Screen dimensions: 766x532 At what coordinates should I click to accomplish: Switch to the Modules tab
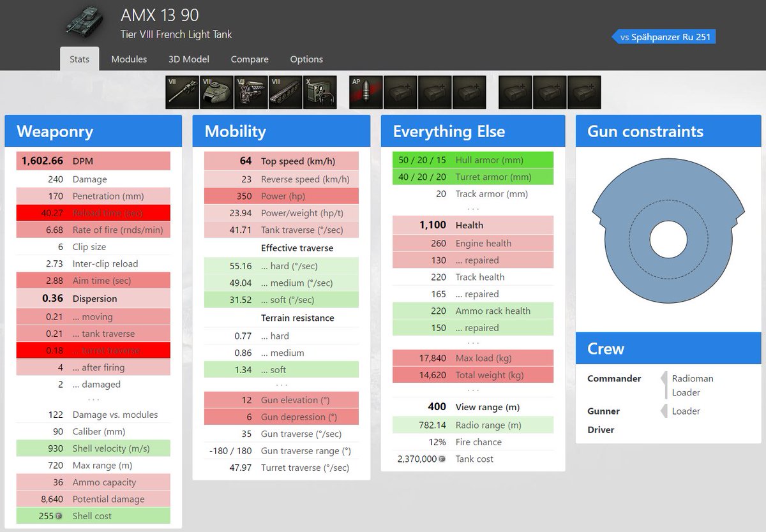click(129, 59)
